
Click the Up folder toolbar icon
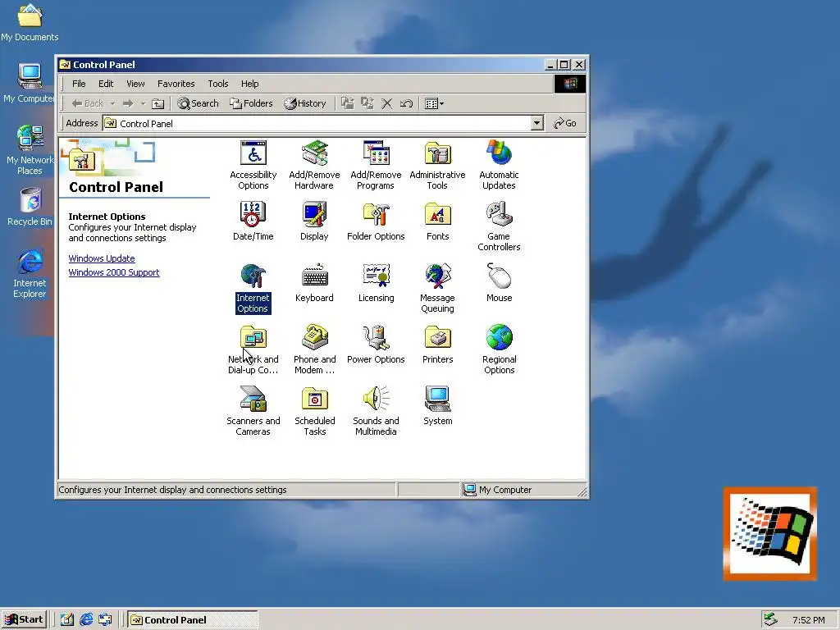click(x=157, y=103)
